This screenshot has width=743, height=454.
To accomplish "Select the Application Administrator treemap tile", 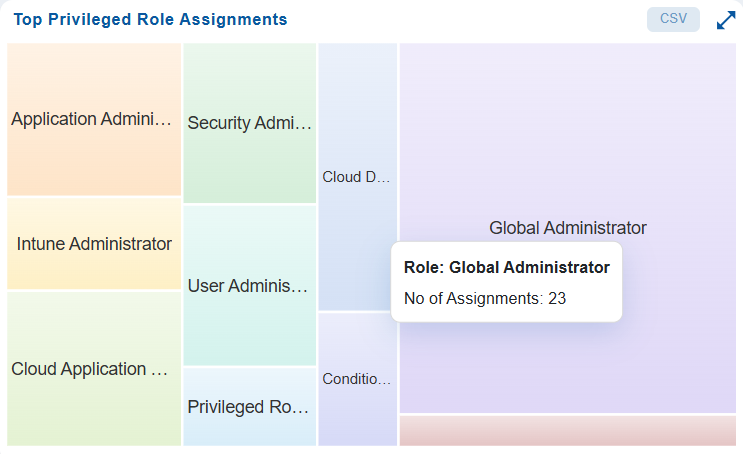I will coord(94,120).
